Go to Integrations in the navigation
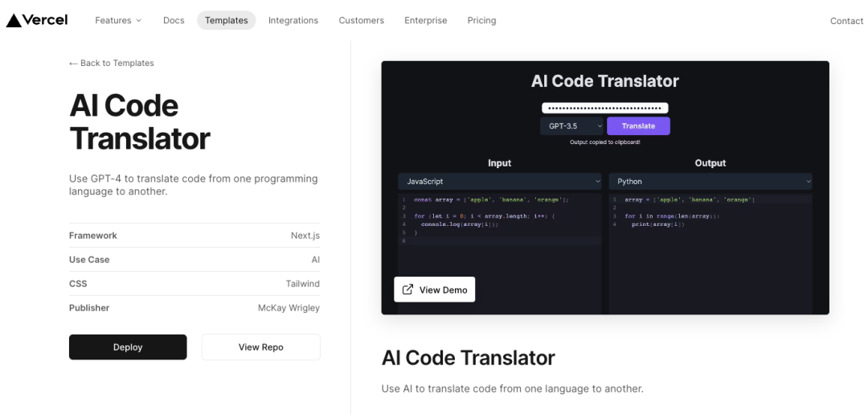The height and width of the screenshot is (415, 868). (x=293, y=21)
